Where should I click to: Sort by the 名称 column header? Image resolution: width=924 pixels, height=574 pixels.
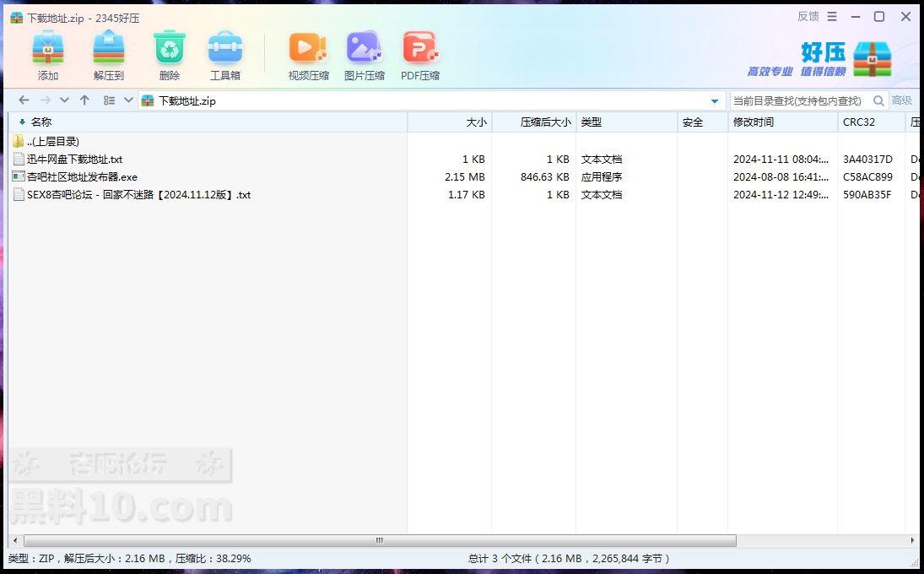(207, 122)
